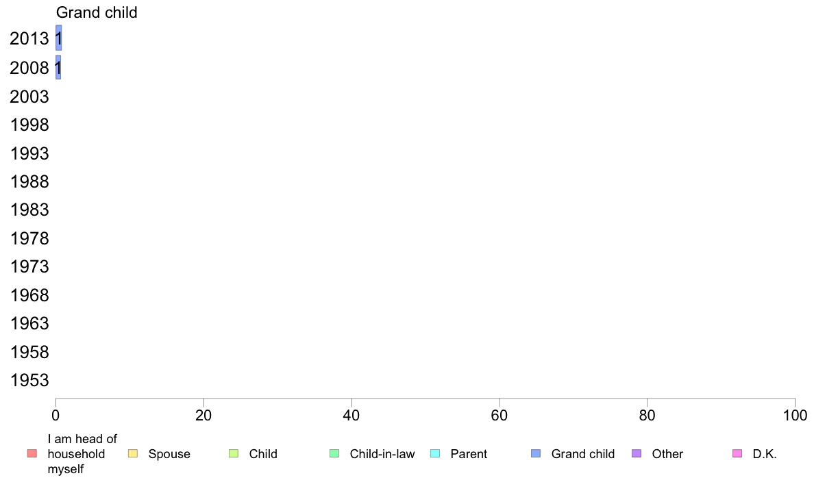Click the Spouse legend text
814x504 pixels.
169,453
